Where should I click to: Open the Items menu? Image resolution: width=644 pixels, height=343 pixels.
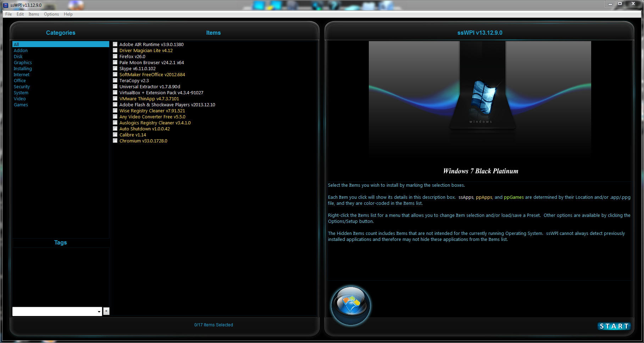[33, 14]
